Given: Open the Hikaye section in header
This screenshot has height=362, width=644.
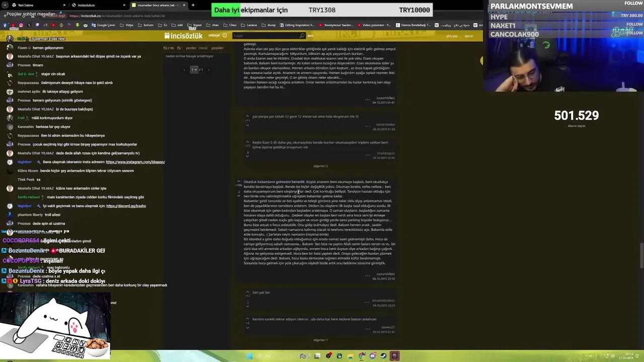Looking at the screenshot, I should [x=214, y=36].
